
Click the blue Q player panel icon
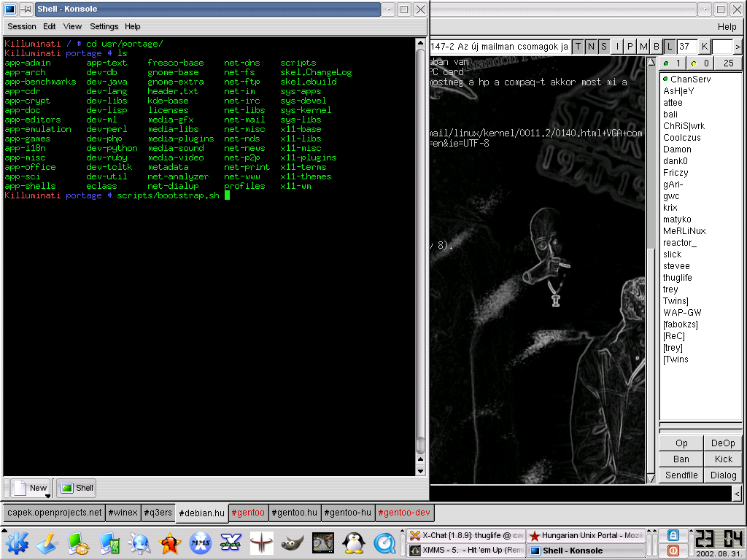[384, 542]
